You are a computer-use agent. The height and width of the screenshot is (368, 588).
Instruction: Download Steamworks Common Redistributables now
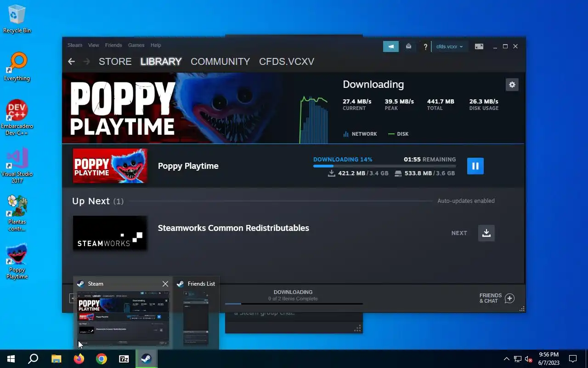486,233
